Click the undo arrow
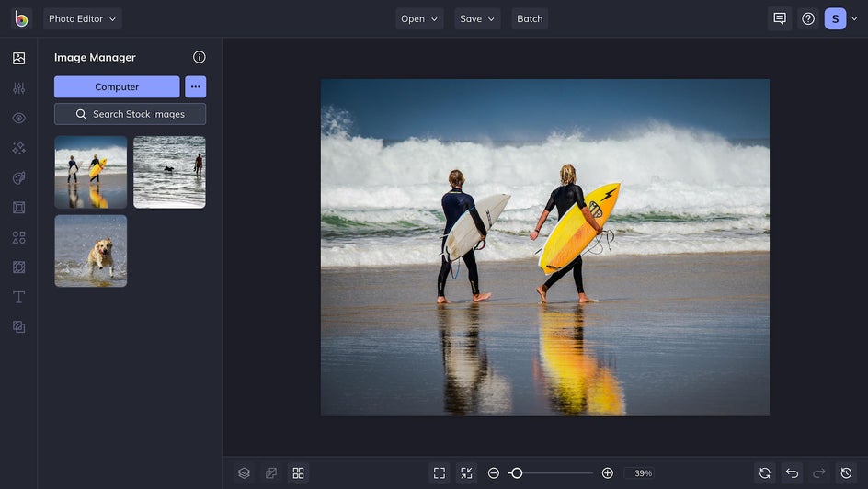 [x=792, y=472]
